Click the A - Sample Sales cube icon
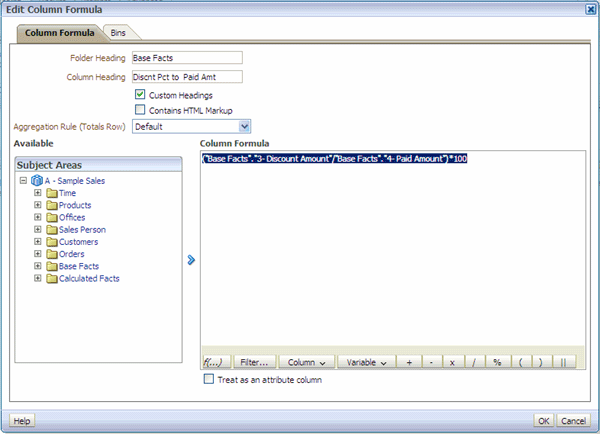Screen dimensions: 600x434 coord(37,180)
